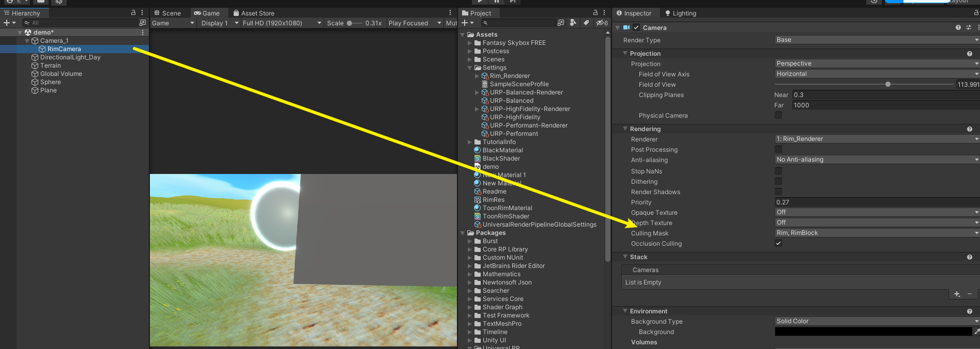Click the Field of View slider
This screenshot has height=349, width=980.
864,84
